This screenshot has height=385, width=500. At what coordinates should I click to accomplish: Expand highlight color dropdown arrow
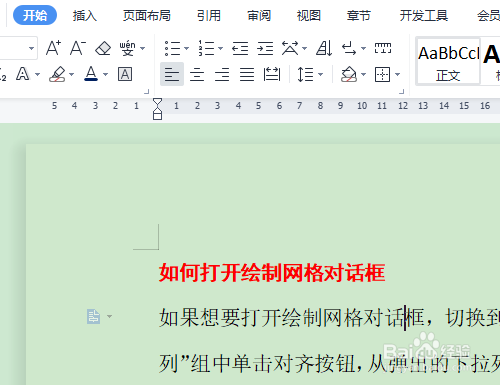click(71, 74)
